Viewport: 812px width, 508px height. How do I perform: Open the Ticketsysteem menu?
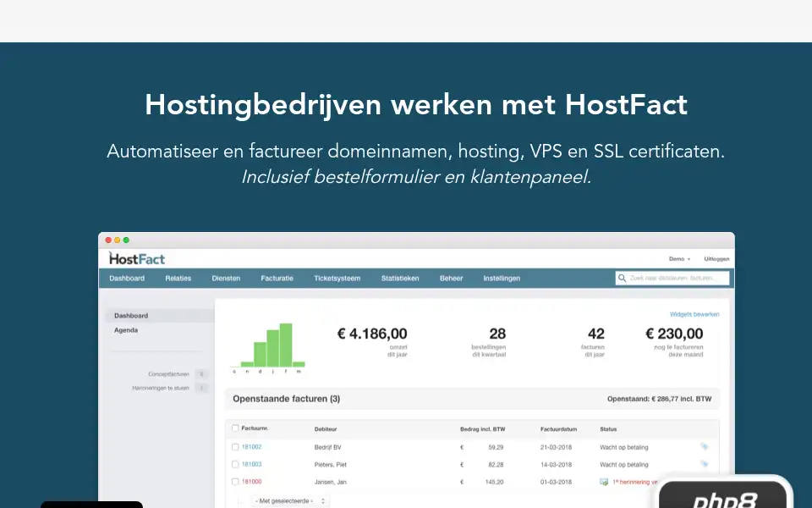coord(337,279)
